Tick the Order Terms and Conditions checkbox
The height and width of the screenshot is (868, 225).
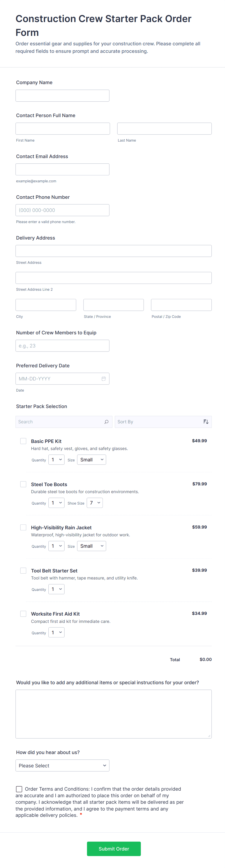point(19,789)
